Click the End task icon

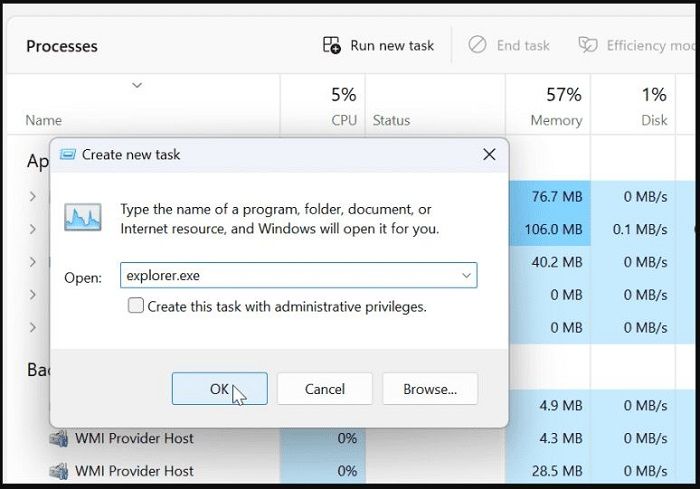478,45
